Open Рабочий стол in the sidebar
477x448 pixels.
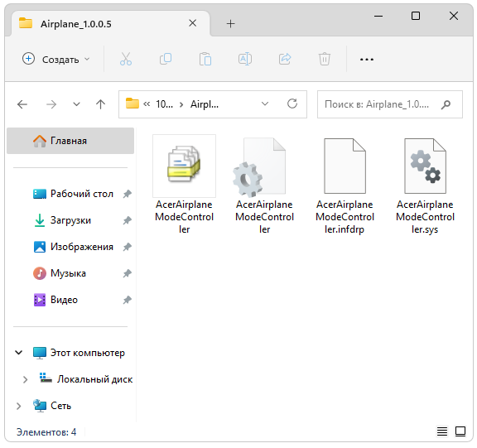pos(74,194)
